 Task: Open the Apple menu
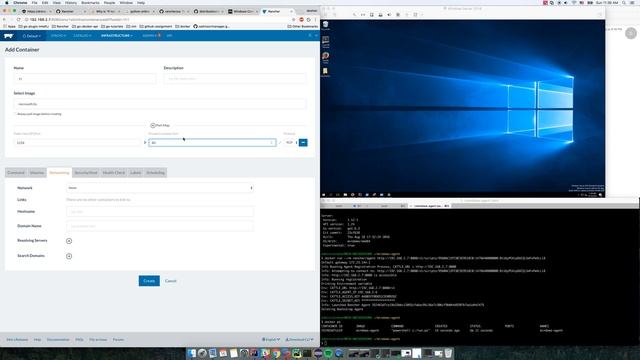coord(7,2)
